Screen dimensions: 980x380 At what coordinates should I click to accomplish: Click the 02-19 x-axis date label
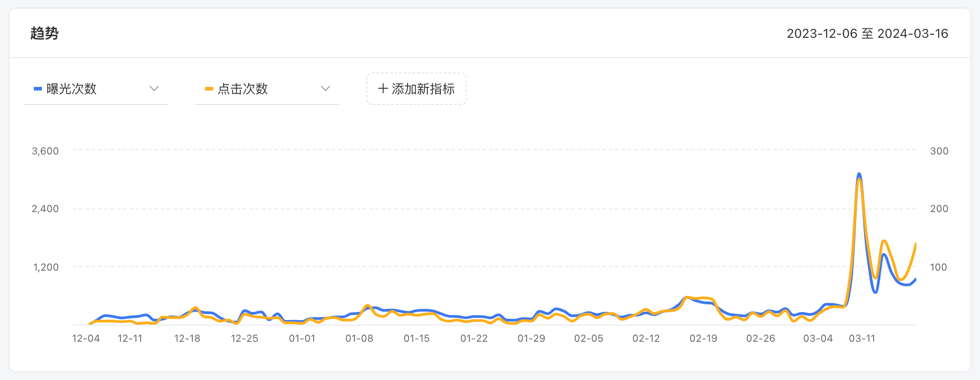[x=703, y=339]
